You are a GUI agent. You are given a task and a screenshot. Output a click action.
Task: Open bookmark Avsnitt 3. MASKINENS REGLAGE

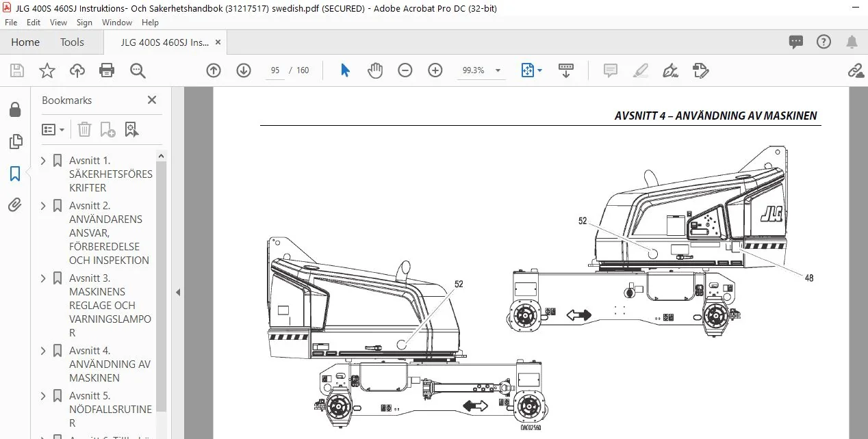(110, 306)
